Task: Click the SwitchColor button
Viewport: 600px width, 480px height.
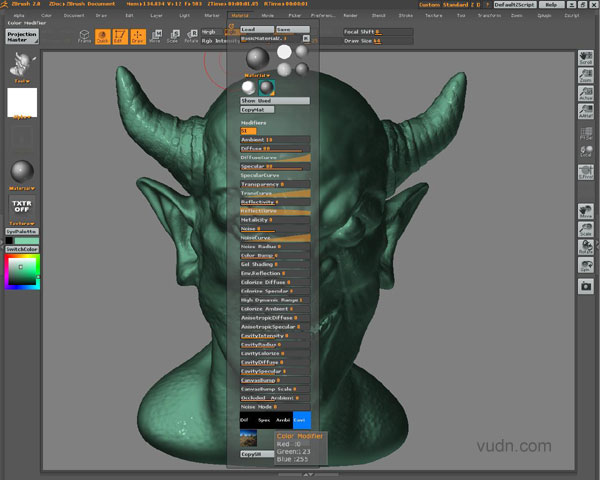Action: pyautogui.click(x=22, y=249)
